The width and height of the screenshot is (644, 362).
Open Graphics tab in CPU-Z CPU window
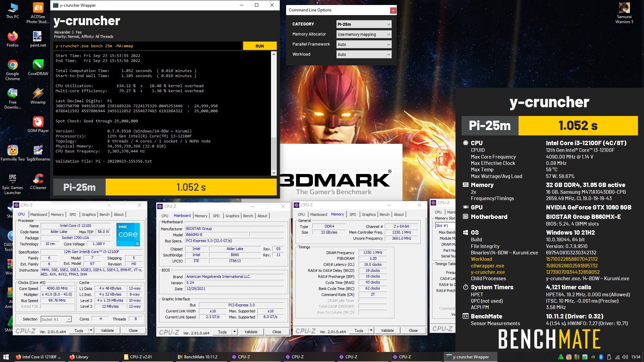click(89, 215)
